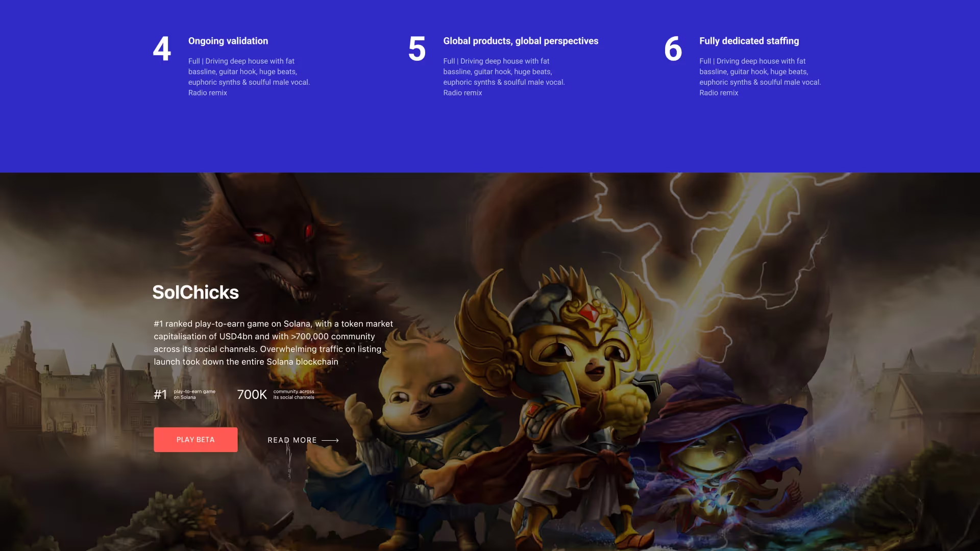Viewport: 980px width, 551px height.
Task: Select the SolChicks title heading
Action: 195,292
